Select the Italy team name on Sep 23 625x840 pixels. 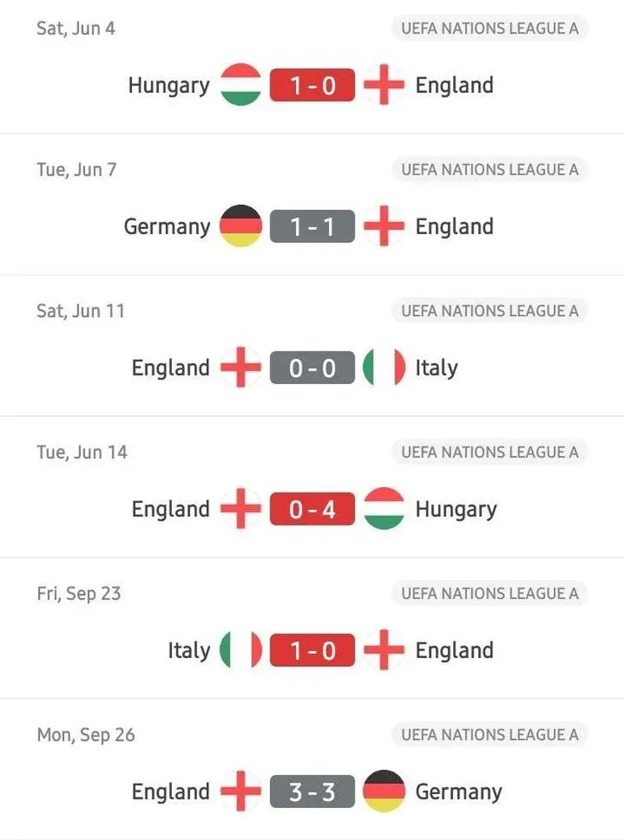189,651
